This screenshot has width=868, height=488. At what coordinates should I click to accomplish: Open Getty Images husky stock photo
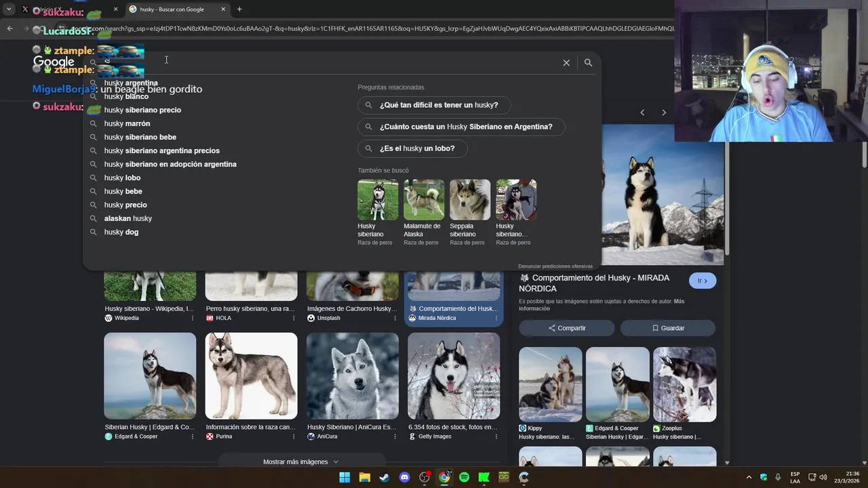(x=454, y=376)
